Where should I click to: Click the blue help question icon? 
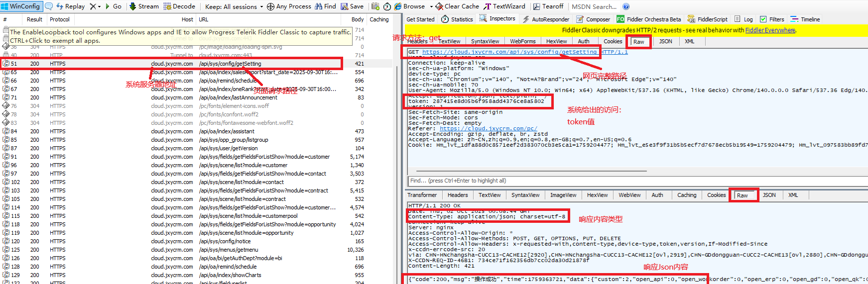pyautogui.click(x=626, y=6)
